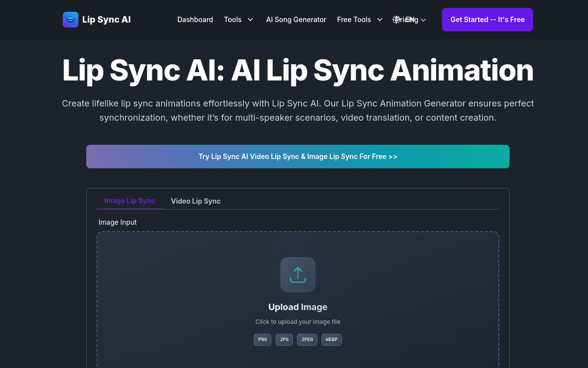The image size is (588, 368).
Task: Click the Image Input label
Action: click(118, 222)
